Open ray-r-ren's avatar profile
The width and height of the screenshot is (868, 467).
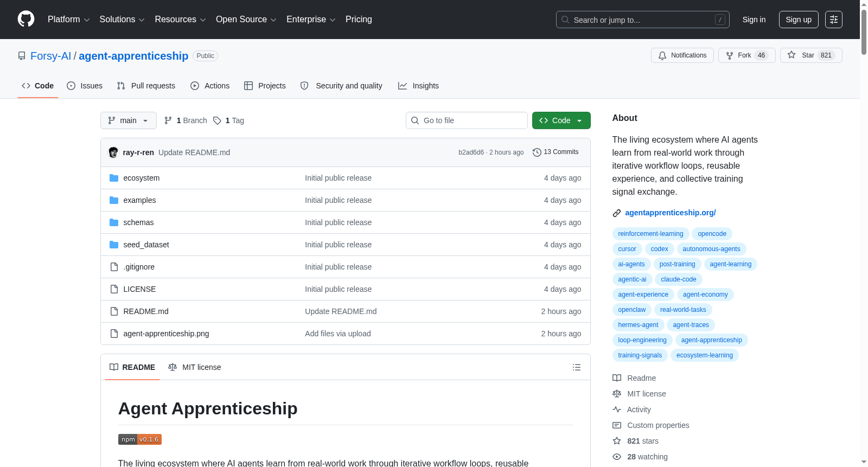[x=113, y=152]
